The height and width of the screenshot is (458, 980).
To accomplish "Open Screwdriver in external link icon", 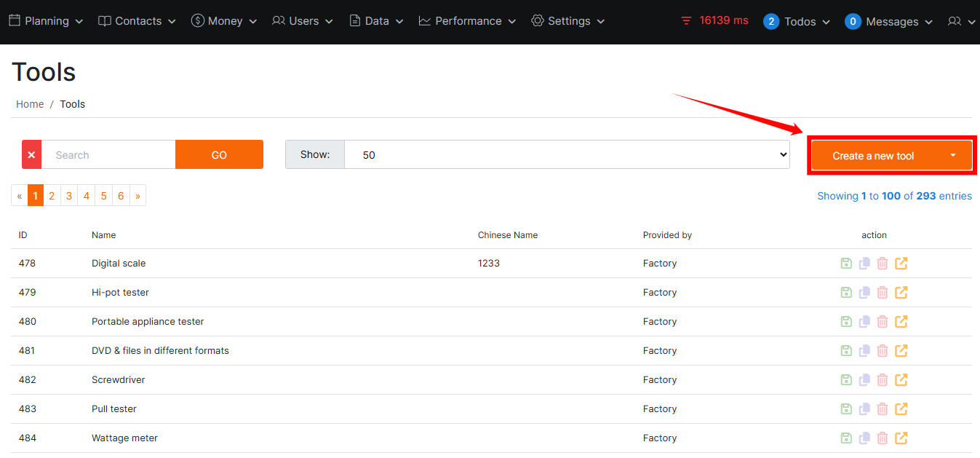I will click(x=901, y=380).
